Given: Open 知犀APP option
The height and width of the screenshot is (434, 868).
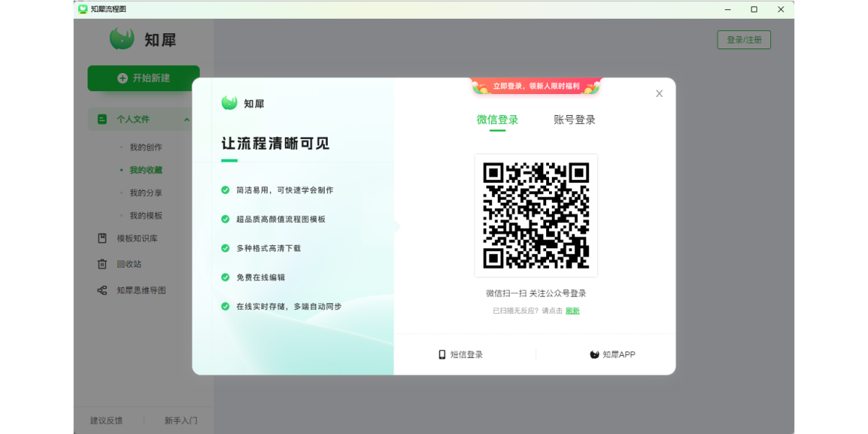Looking at the screenshot, I should click(613, 354).
